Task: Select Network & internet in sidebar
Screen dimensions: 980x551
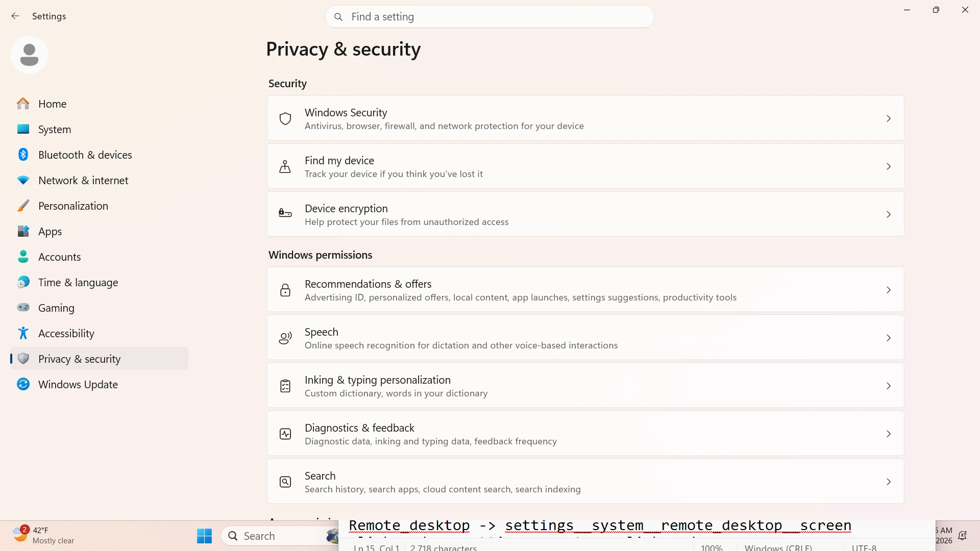Action: [x=100, y=180]
